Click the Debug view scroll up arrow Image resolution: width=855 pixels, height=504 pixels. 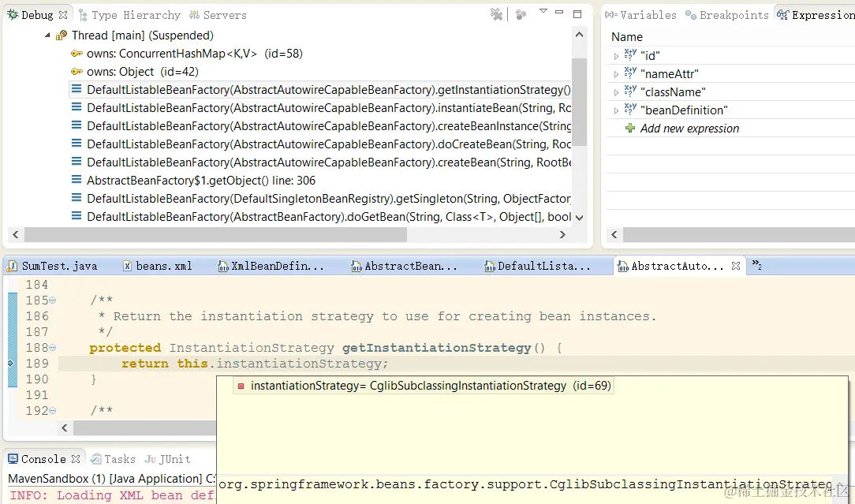pyautogui.click(x=579, y=35)
